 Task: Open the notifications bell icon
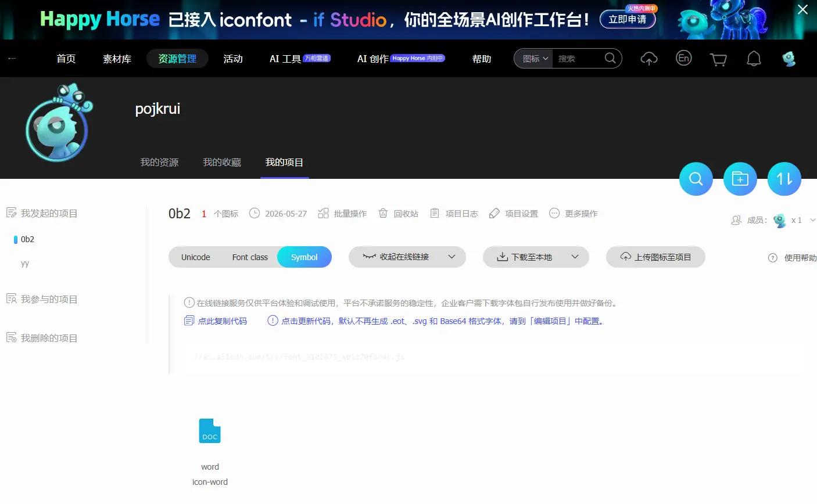coord(754,59)
